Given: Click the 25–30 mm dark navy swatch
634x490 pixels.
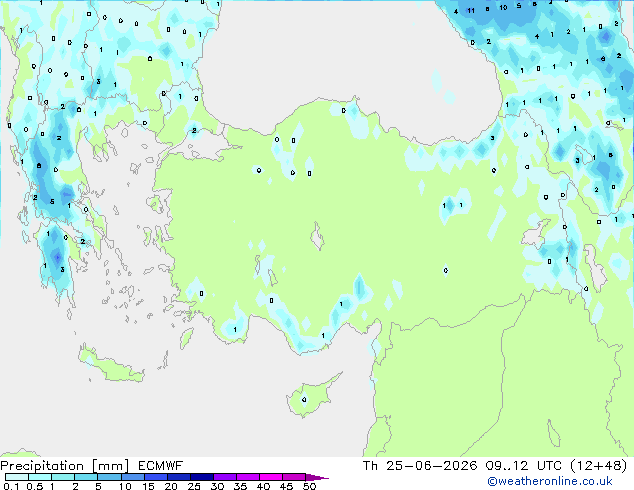Looking at the screenshot, I should 202,477.
